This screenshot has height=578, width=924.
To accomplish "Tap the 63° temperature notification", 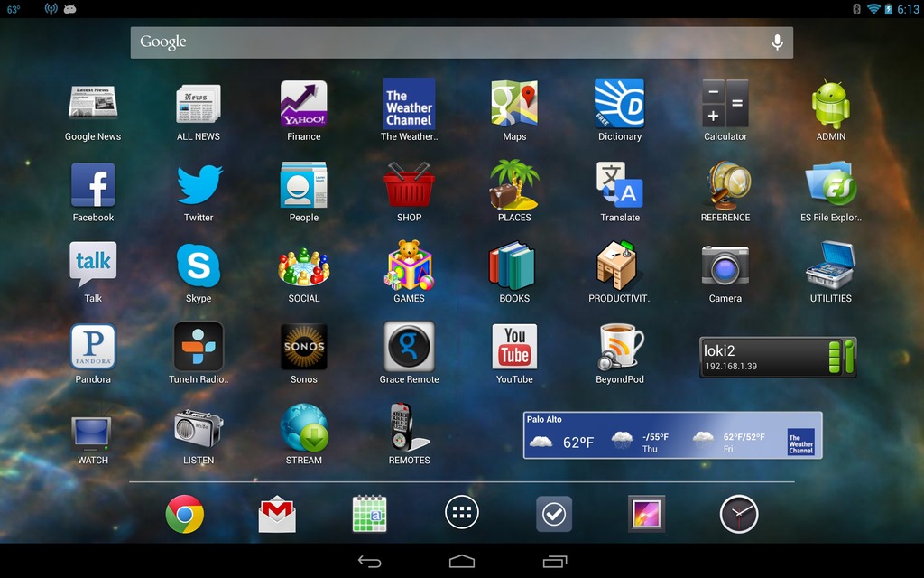I will pyautogui.click(x=13, y=9).
